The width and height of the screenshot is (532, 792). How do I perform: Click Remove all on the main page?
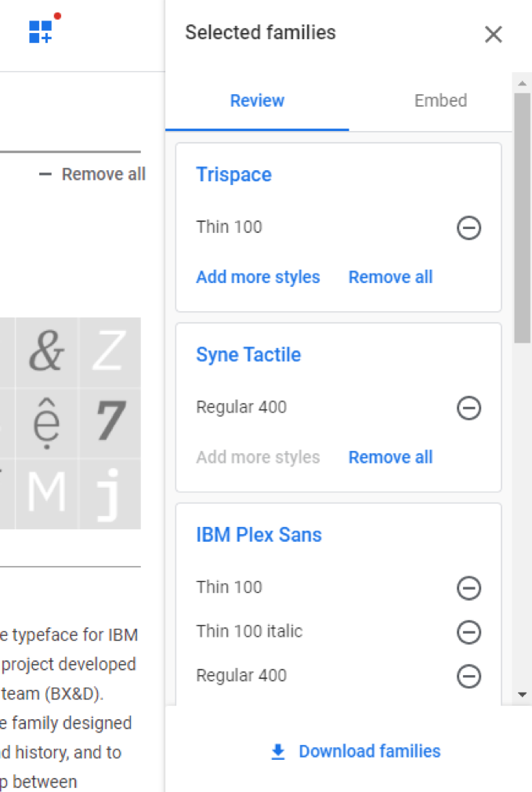pyautogui.click(x=92, y=174)
